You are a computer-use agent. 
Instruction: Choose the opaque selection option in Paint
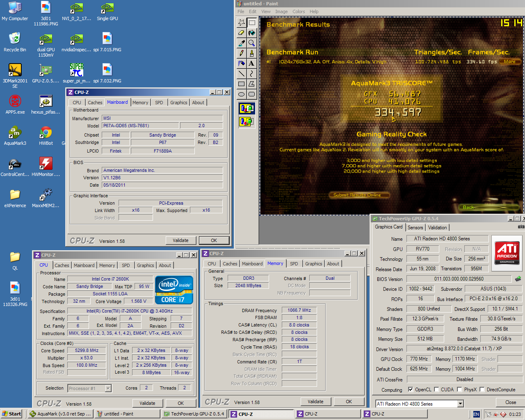(x=247, y=108)
